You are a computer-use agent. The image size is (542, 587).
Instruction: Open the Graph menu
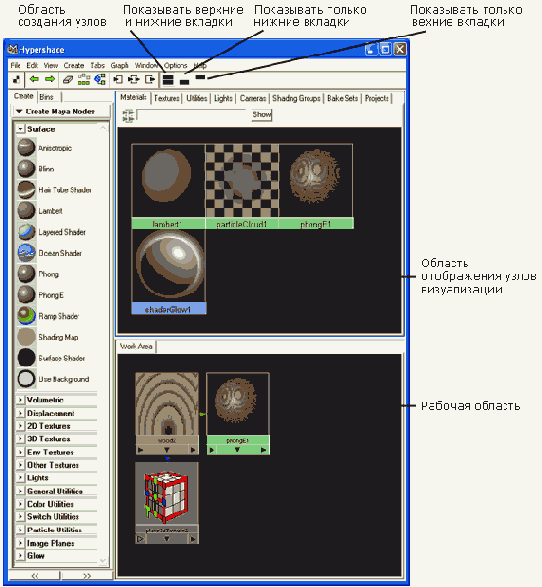click(119, 66)
